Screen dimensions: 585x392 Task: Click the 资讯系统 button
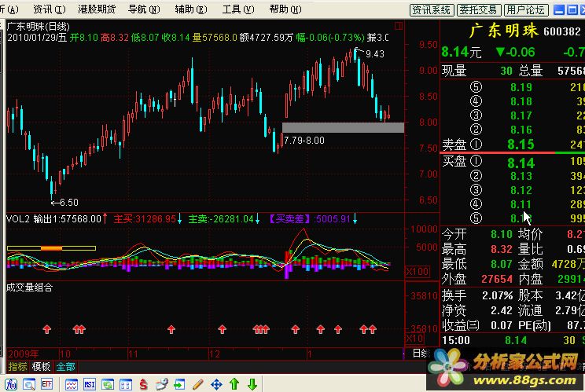tap(432, 10)
